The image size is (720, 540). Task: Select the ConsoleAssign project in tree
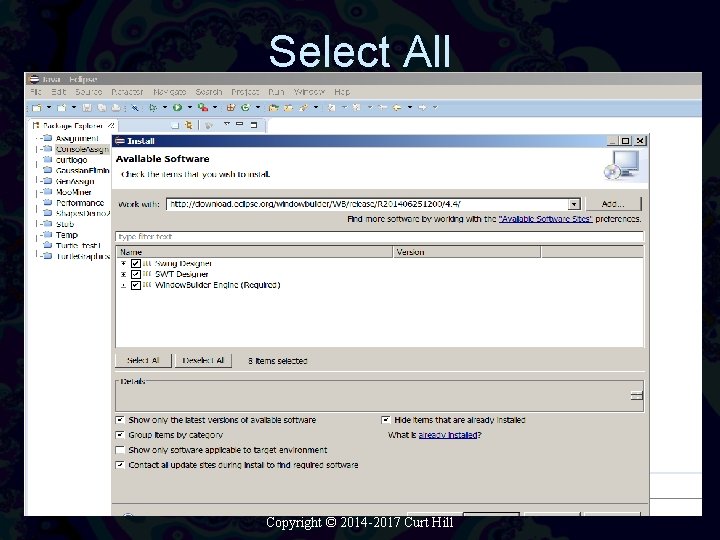(76, 149)
